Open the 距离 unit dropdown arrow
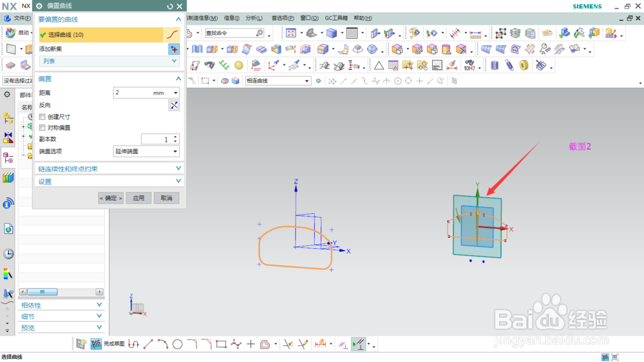The image size is (644, 362). [175, 93]
